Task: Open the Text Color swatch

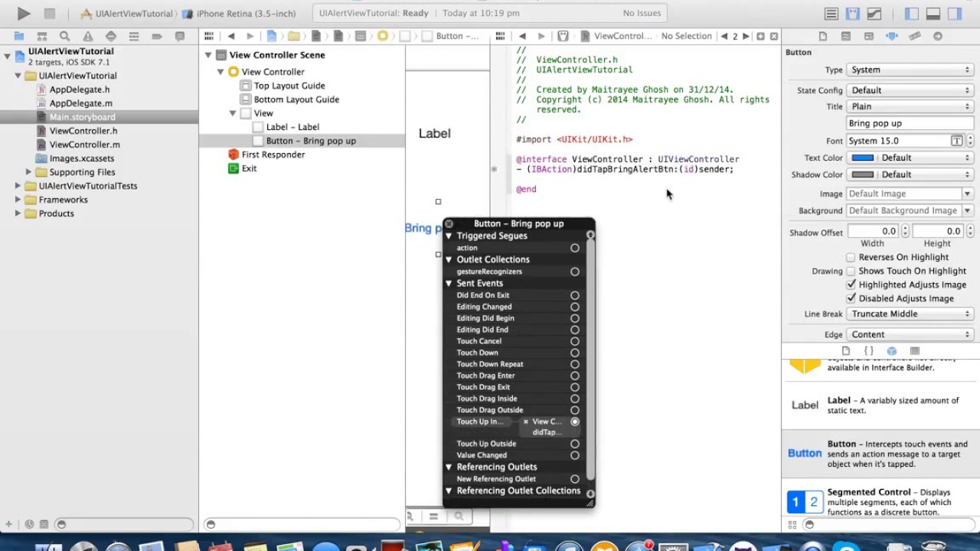Action: click(863, 158)
